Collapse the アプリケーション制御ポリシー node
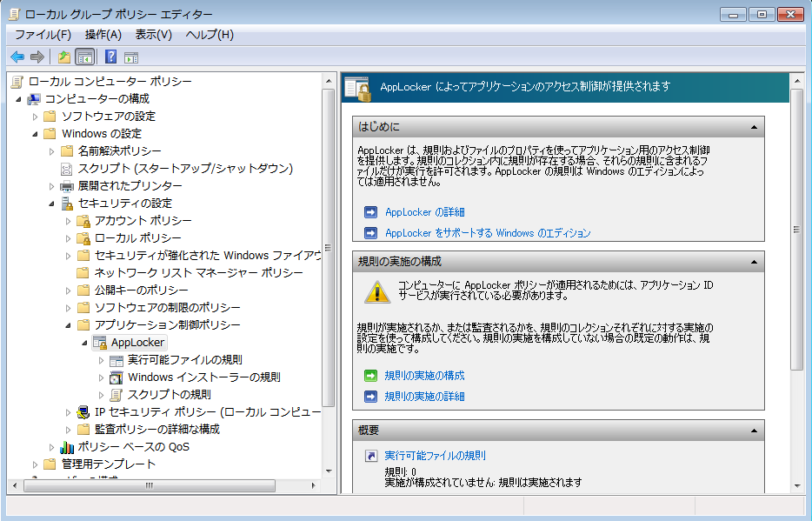The height and width of the screenshot is (521, 812). click(x=69, y=325)
